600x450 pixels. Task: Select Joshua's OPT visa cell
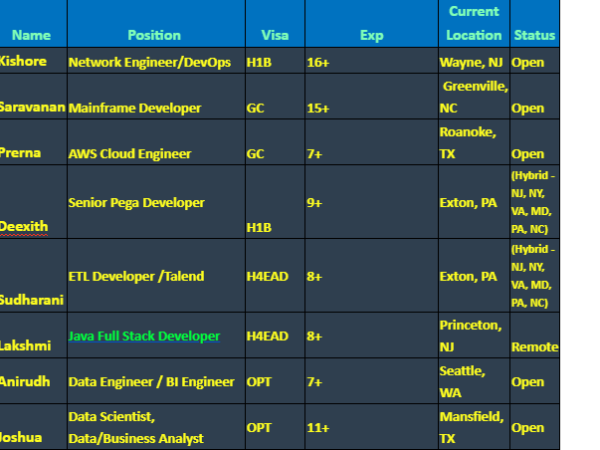point(275,427)
